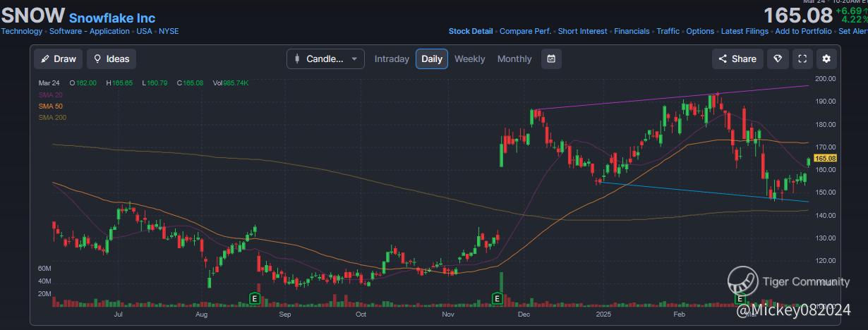Image resolution: width=868 pixels, height=330 pixels.
Task: Open Options page
Action: tap(700, 31)
